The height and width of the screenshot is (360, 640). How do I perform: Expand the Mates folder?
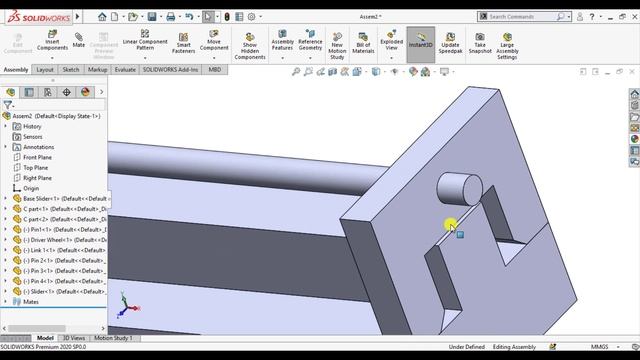click(x=5, y=302)
